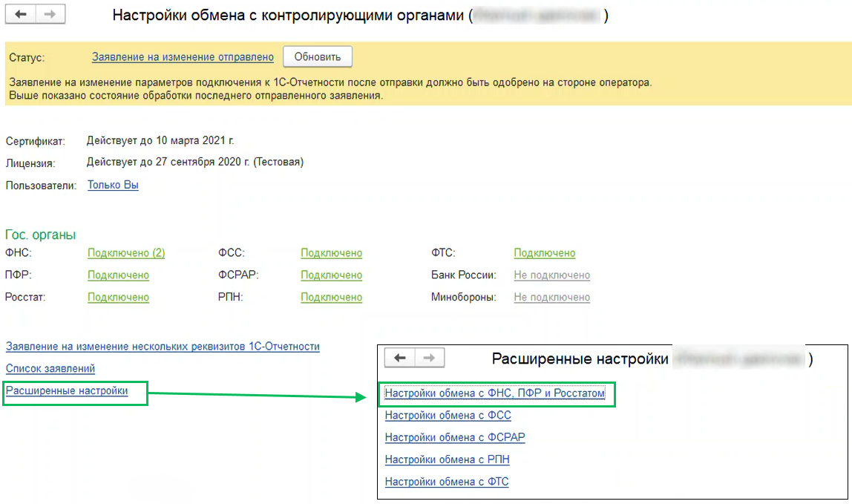Viewport: 852px width, 504px height.
Task: Open the 'Только Вы' users link
Action: (x=113, y=185)
